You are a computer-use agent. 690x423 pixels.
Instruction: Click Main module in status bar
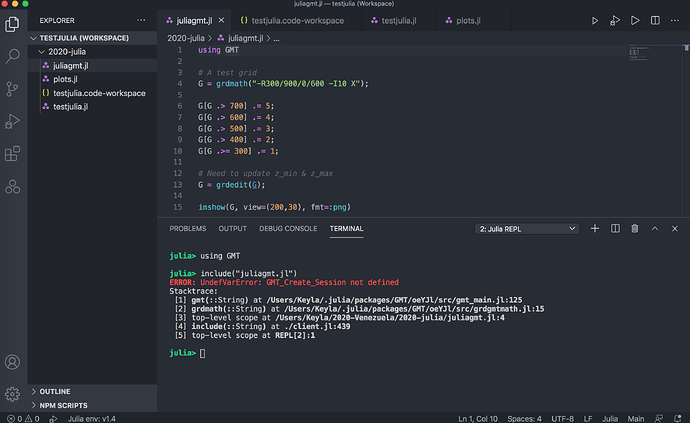[x=636, y=419]
